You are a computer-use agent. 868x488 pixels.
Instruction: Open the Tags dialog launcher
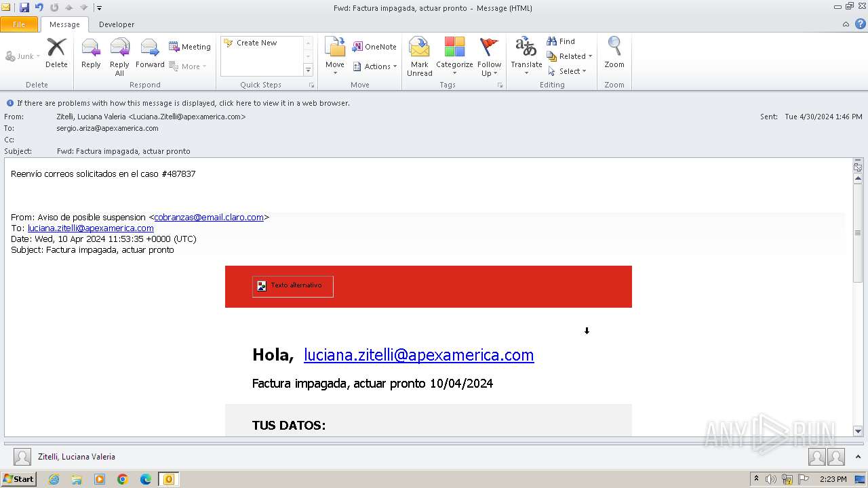pos(500,85)
